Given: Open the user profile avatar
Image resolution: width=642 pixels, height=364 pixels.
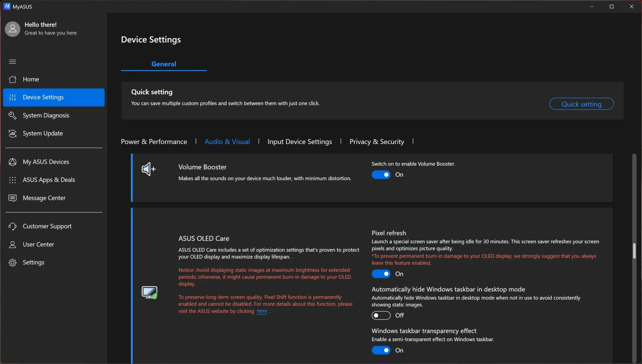Looking at the screenshot, I should click(12, 29).
